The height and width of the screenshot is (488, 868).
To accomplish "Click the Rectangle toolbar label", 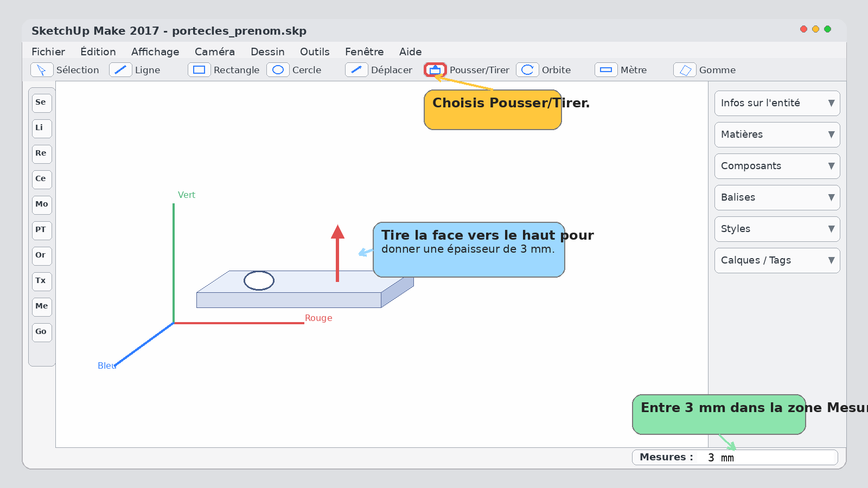I will (x=237, y=70).
